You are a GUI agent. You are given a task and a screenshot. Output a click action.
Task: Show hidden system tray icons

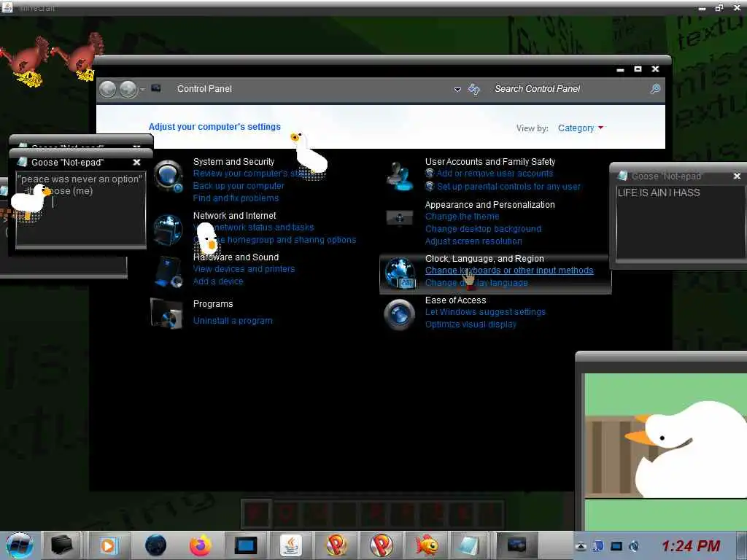pos(581,546)
